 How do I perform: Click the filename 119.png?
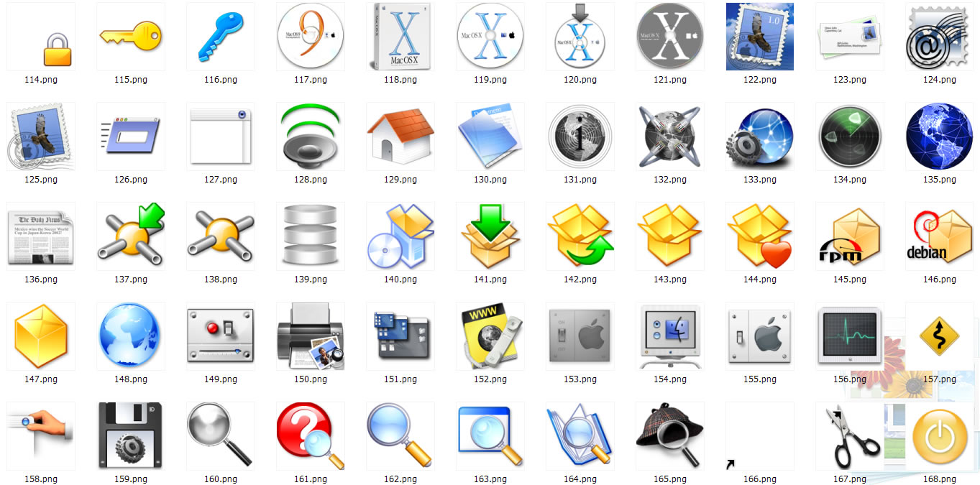pyautogui.click(x=490, y=80)
